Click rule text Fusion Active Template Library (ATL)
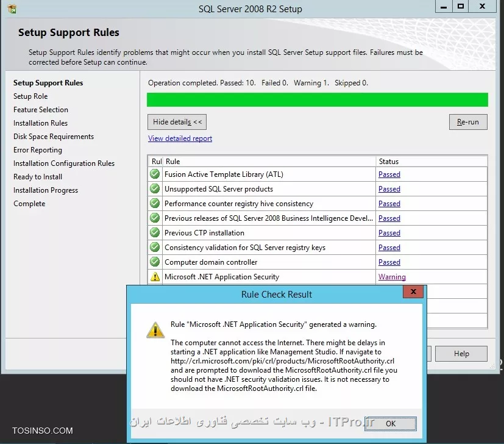504x444 pixels. [224, 174]
